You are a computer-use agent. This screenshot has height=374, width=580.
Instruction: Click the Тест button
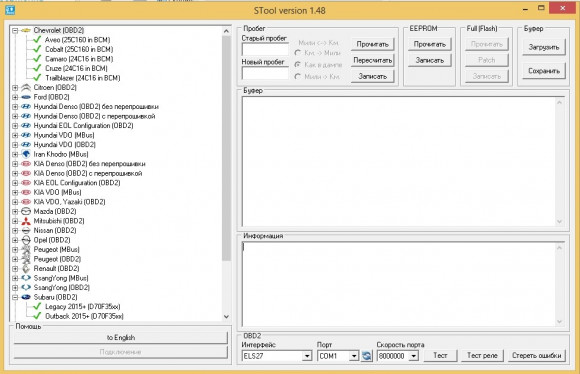(440, 356)
